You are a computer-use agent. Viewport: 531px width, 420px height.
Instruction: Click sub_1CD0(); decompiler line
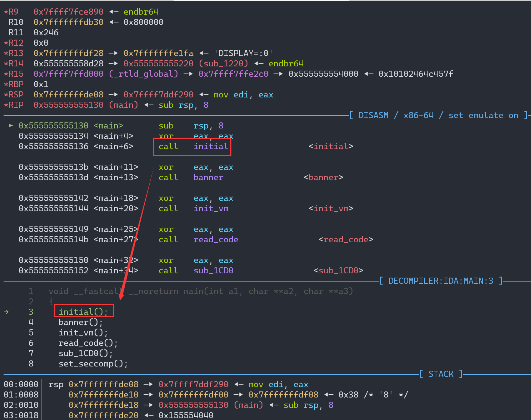pyautogui.click(x=86, y=353)
